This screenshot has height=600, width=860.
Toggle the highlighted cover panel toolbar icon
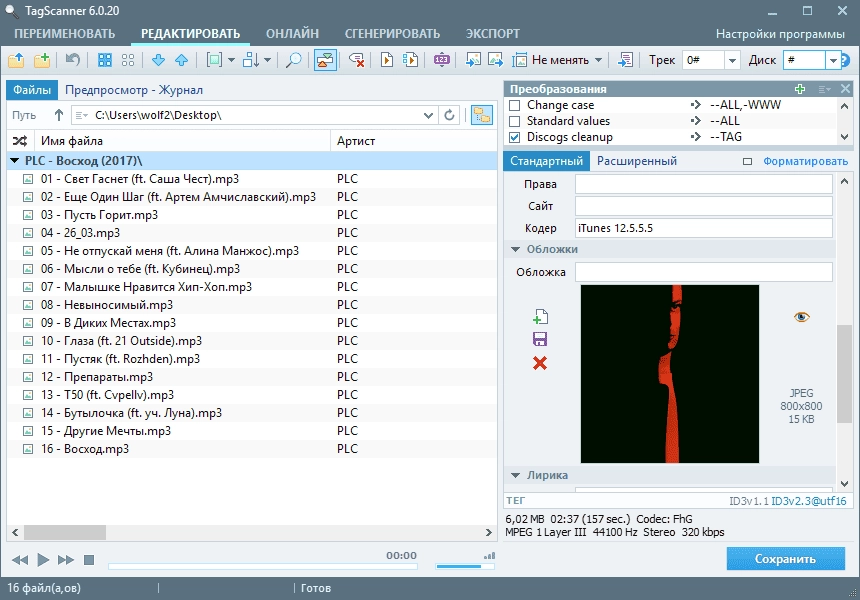[x=325, y=60]
